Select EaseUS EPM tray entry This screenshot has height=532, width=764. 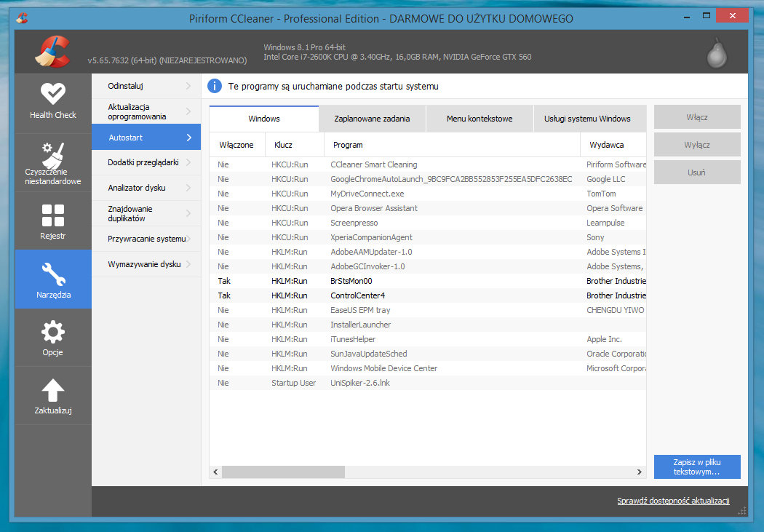428,310
